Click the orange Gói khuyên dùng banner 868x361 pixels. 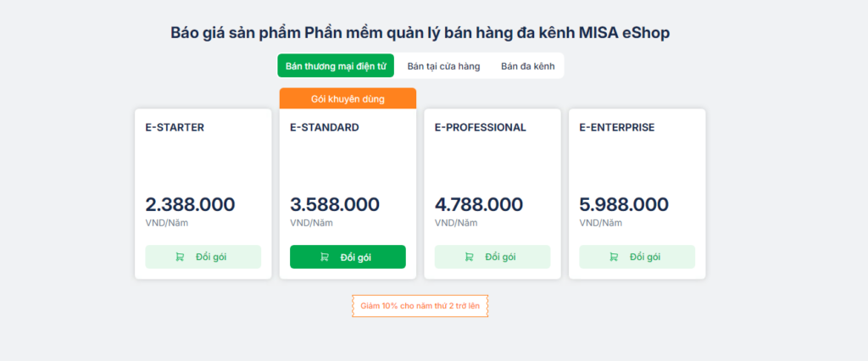[x=348, y=98]
